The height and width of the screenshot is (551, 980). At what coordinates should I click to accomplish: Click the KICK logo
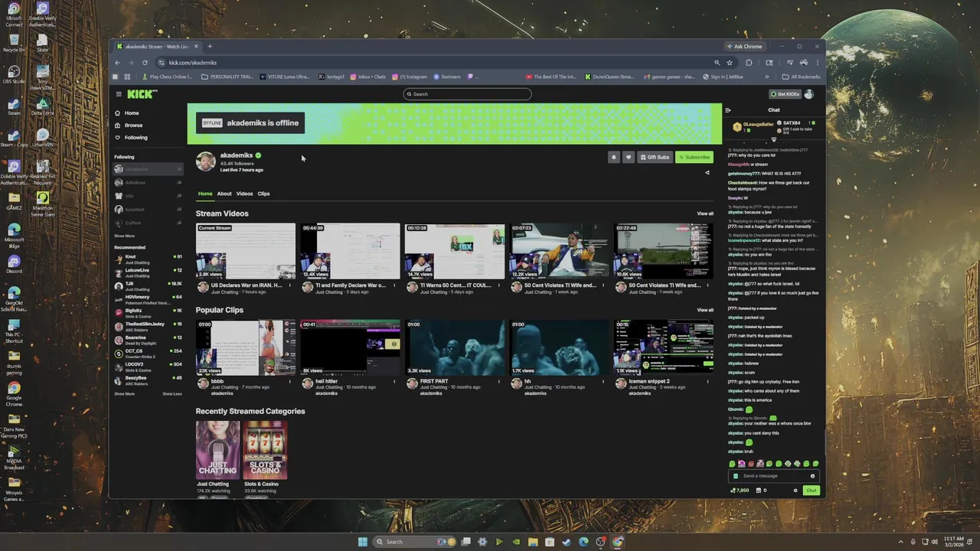click(142, 94)
